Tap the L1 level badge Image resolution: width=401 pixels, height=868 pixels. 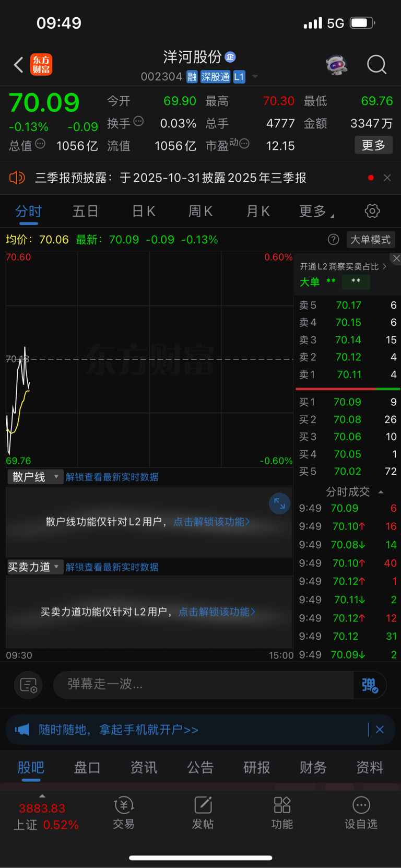coord(239,77)
